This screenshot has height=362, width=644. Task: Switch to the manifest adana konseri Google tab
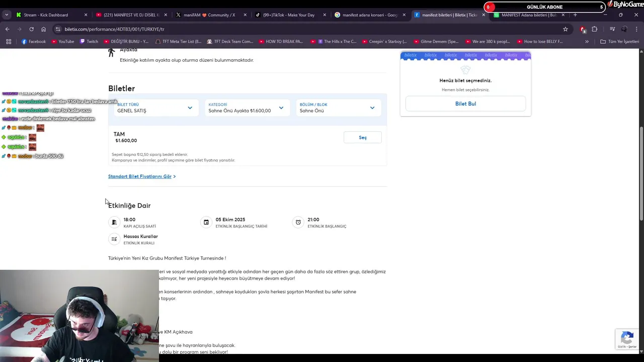pos(369,15)
